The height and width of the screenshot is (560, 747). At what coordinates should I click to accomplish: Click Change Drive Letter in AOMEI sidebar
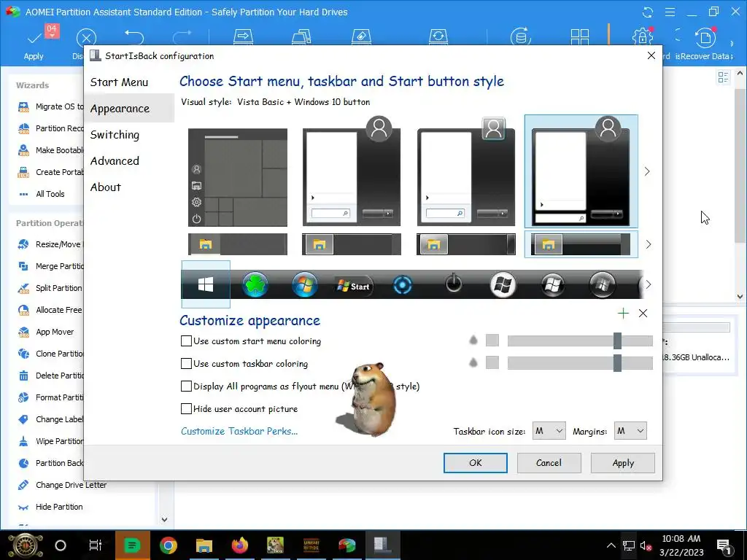click(62, 485)
